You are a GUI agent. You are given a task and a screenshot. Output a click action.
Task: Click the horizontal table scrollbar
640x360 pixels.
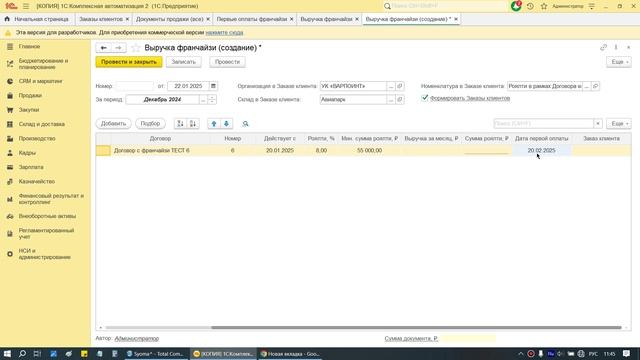coord(416,327)
